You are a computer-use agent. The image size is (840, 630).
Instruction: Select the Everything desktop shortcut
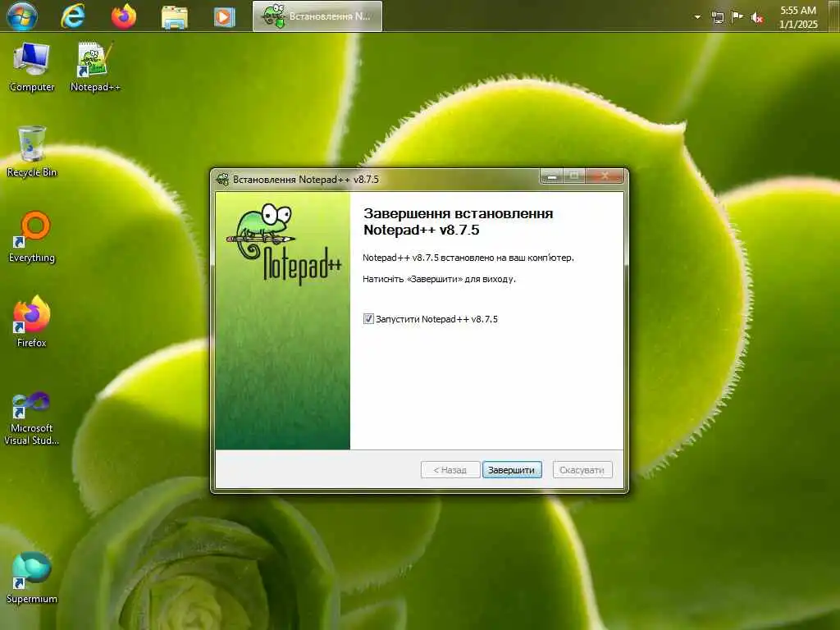pos(32,237)
